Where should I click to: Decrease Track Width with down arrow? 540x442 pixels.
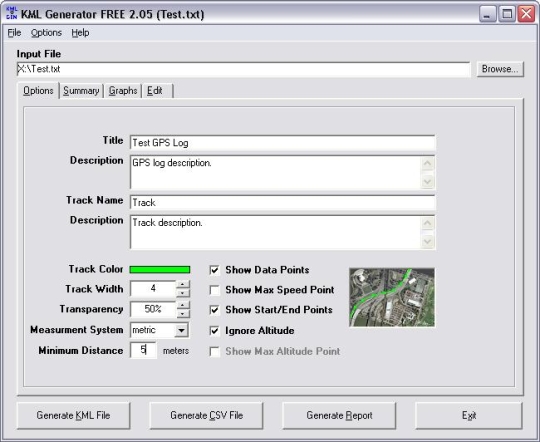click(x=183, y=293)
